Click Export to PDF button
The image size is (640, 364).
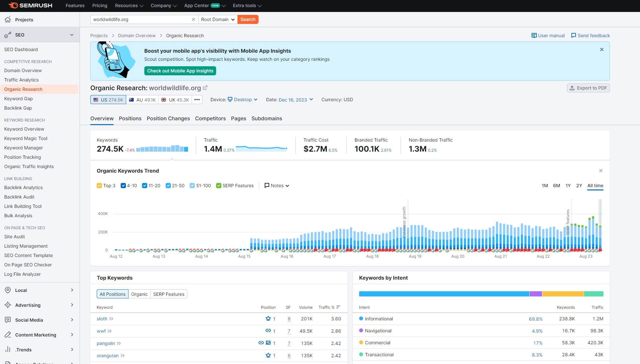tap(588, 88)
